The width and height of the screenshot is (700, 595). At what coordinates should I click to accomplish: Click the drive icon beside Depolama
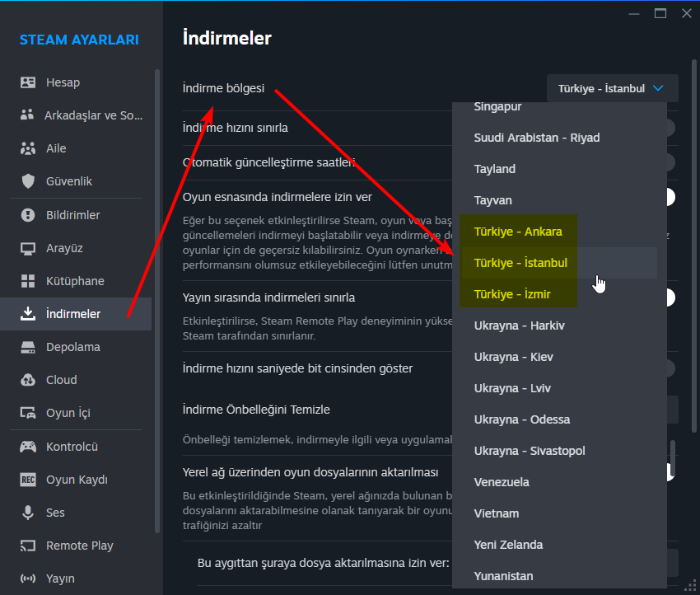click(28, 347)
